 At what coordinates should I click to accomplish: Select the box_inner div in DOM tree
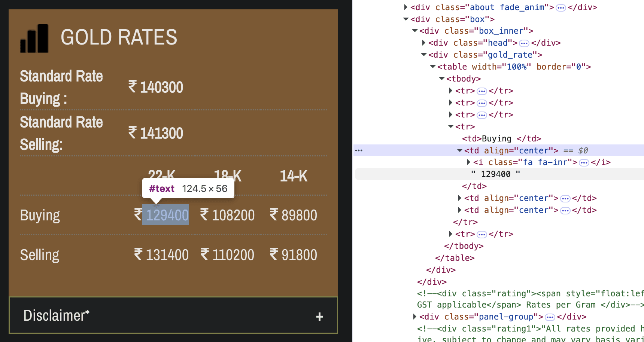tap(476, 31)
